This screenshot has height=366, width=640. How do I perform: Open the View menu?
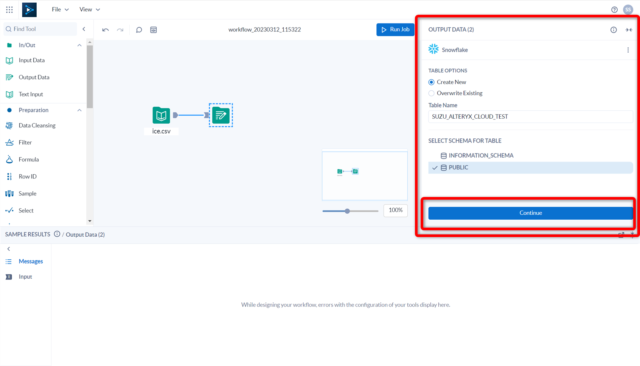point(89,9)
